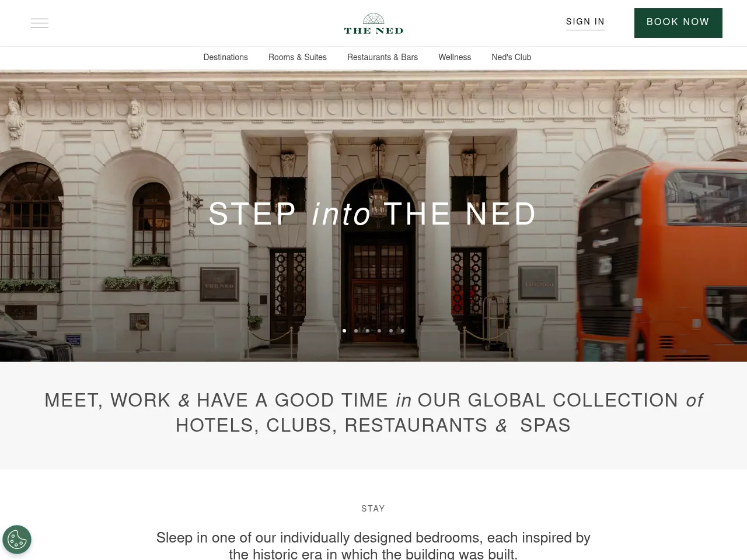Open the Ned's Club menu item

point(511,57)
